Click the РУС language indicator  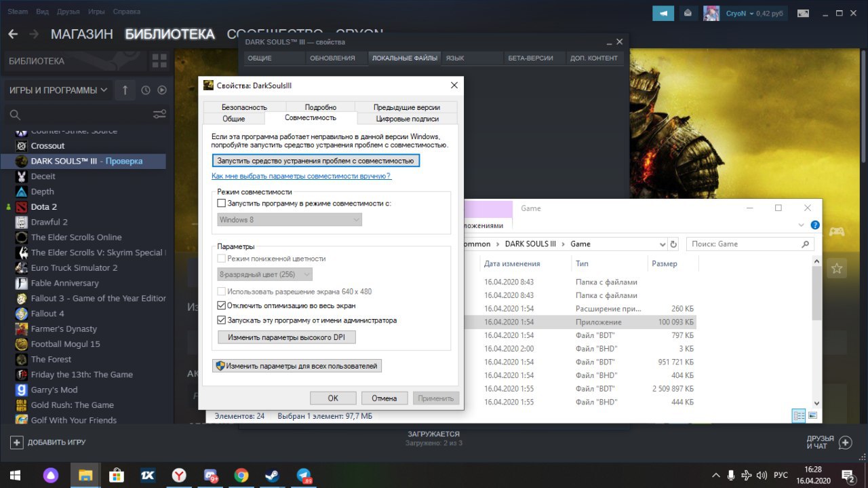point(781,475)
